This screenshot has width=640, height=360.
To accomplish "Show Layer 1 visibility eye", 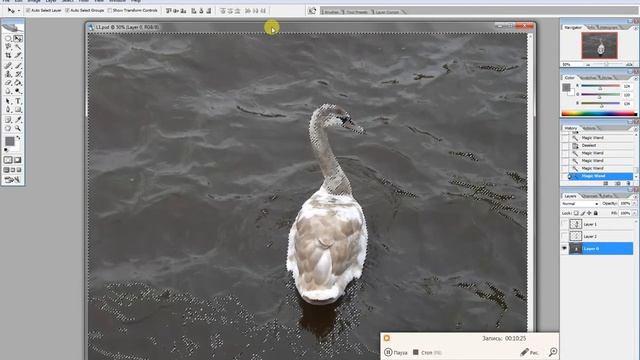I will coord(564,224).
